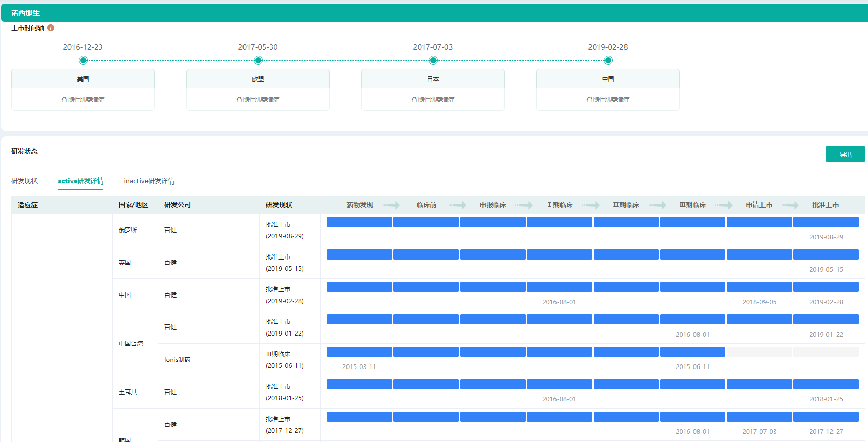Click the arrow icon after 药物发现
This screenshot has width=868, height=442.
coord(391,205)
